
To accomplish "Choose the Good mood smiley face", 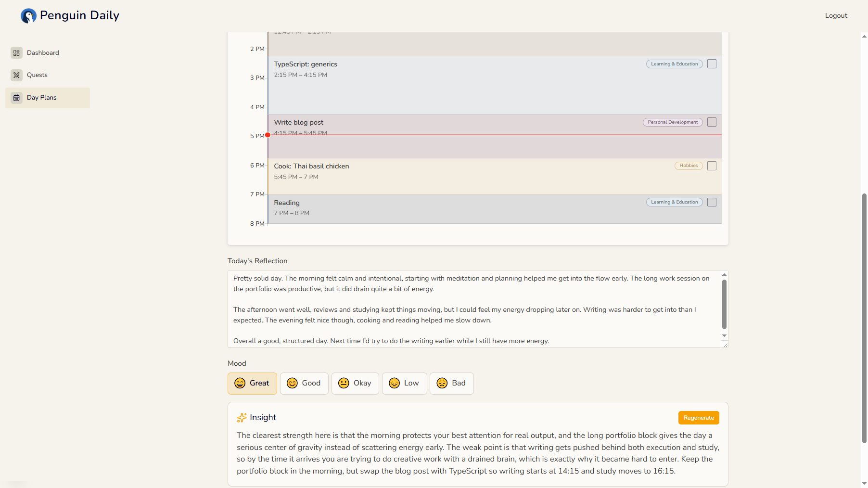I will click(292, 383).
